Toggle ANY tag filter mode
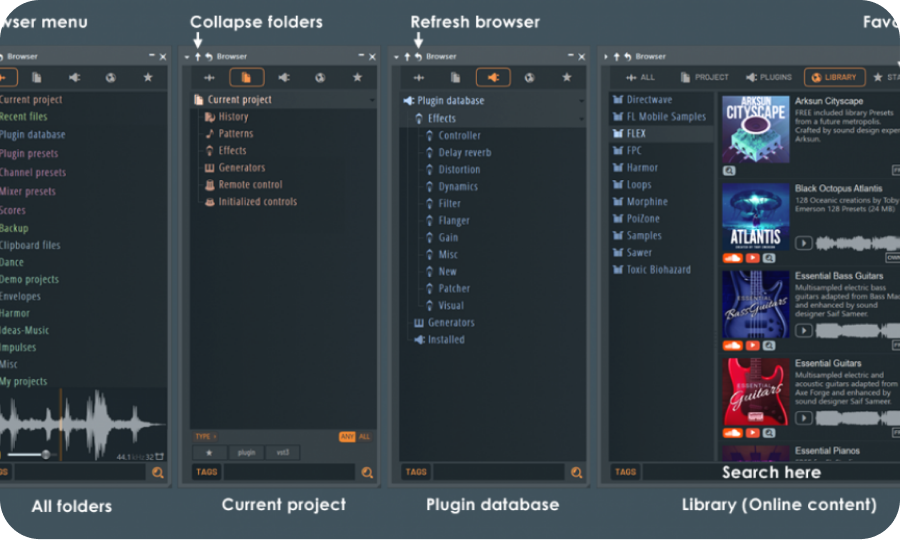900x540 pixels. (x=347, y=437)
